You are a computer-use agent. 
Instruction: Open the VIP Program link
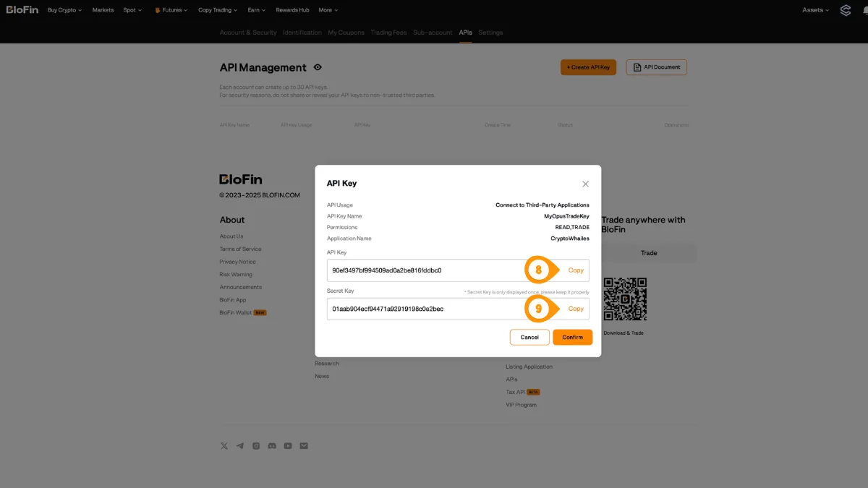click(x=521, y=405)
